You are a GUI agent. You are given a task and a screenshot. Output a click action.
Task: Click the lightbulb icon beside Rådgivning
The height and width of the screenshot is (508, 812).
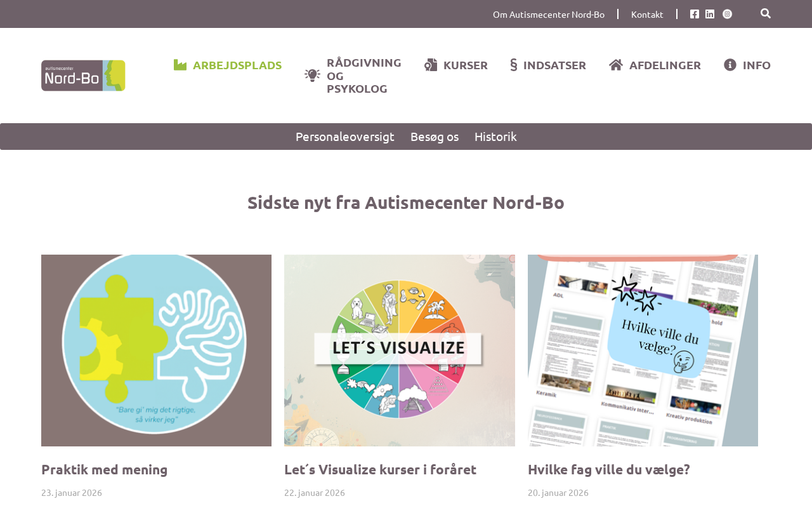[312, 75]
